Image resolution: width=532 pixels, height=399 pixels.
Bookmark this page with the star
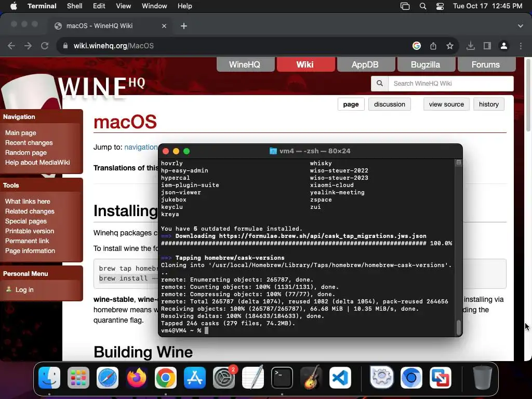tap(450, 46)
